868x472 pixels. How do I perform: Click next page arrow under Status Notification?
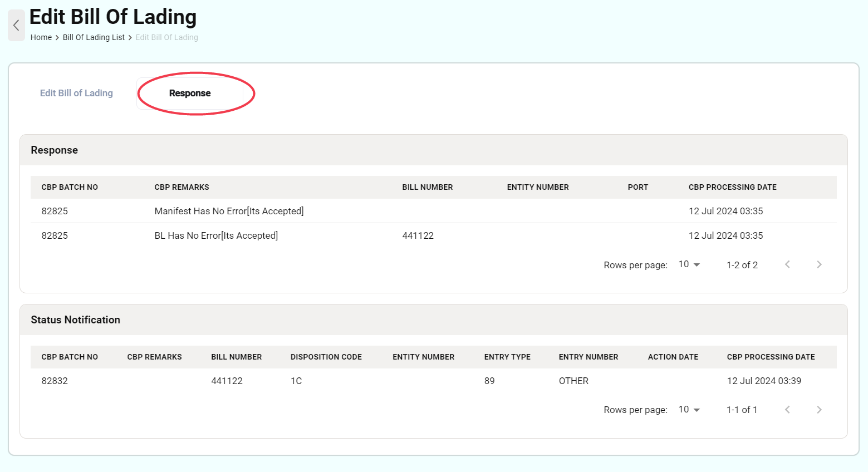pyautogui.click(x=819, y=409)
